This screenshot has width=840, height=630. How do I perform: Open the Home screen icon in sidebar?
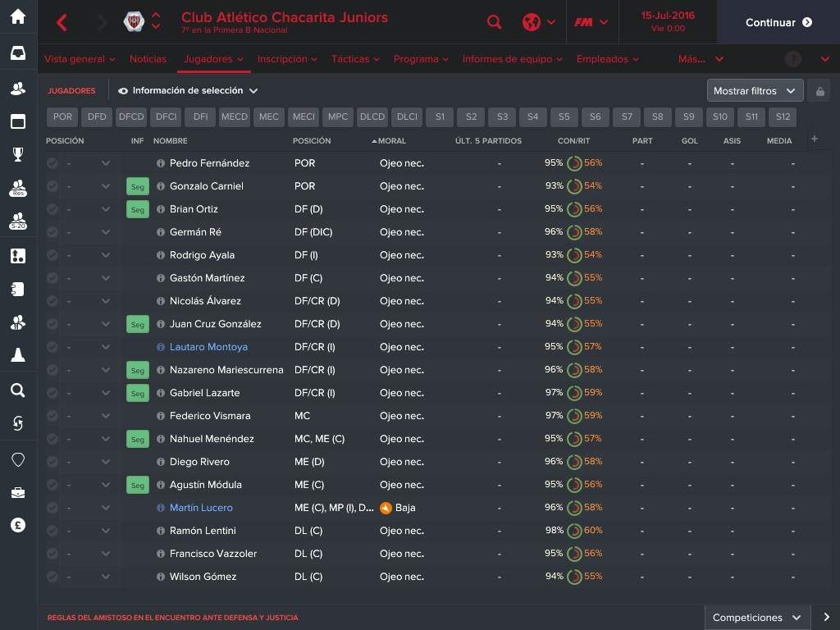point(18,16)
